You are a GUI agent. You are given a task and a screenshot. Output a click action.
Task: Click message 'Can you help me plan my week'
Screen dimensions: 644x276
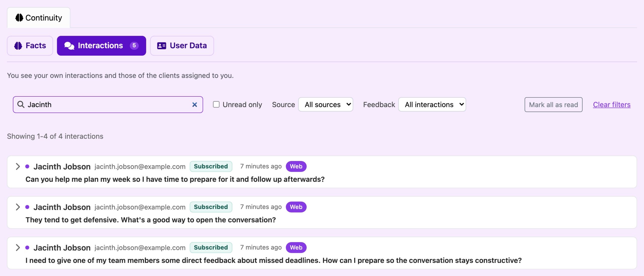point(175,179)
